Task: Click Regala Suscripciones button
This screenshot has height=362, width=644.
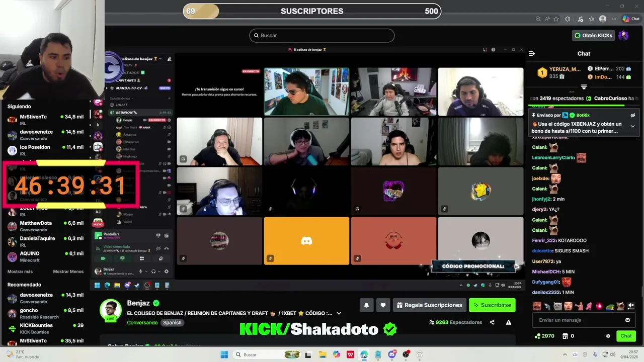Action: [429, 305]
